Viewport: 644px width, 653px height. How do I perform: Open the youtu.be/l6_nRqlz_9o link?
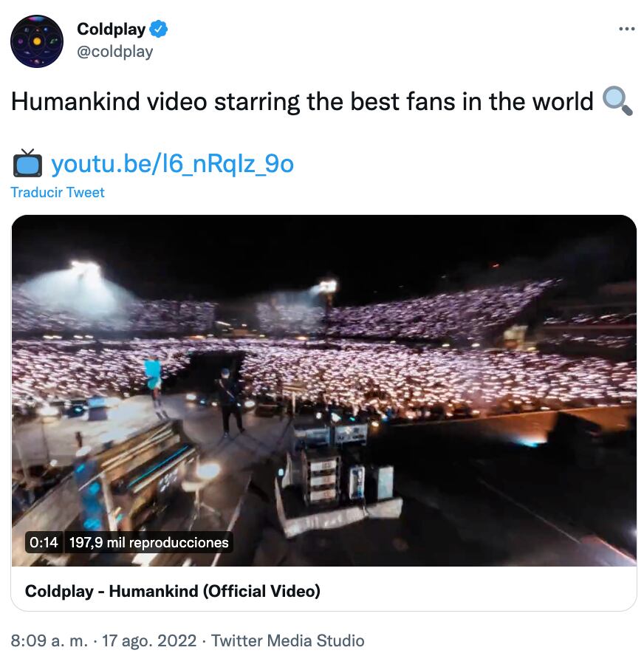click(x=172, y=163)
